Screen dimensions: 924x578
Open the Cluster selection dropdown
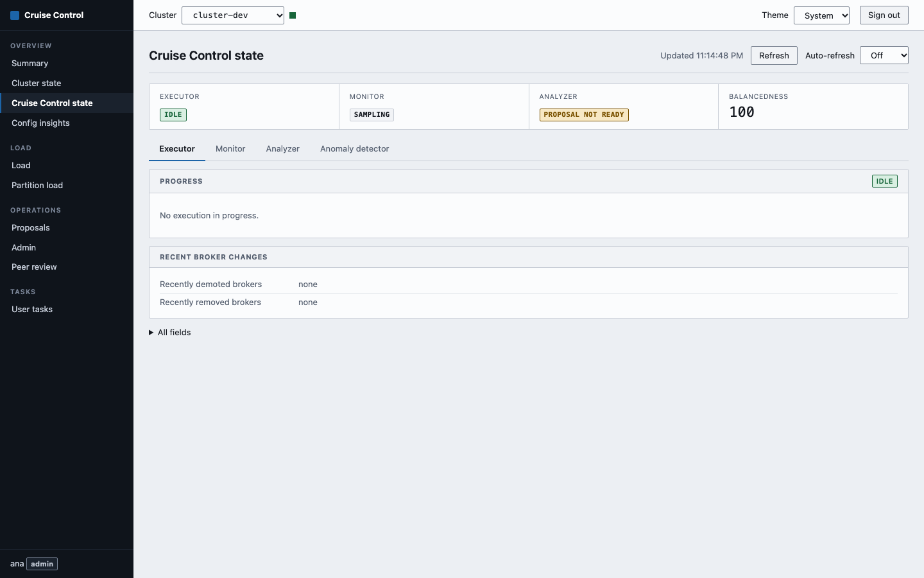233,15
